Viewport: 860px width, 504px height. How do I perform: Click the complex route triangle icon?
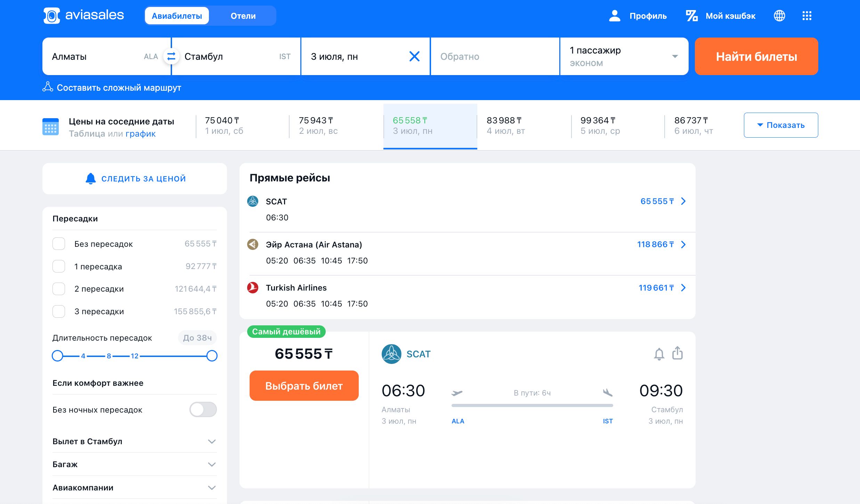[48, 87]
